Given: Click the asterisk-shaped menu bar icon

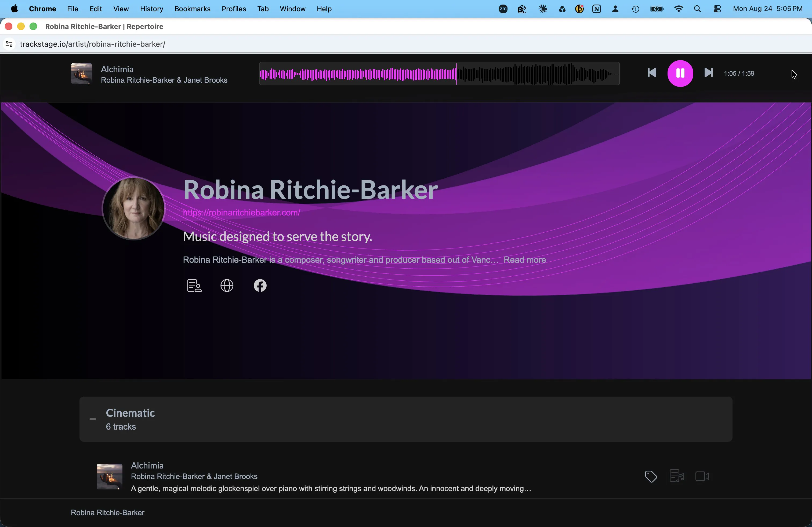Looking at the screenshot, I should click(x=543, y=9).
